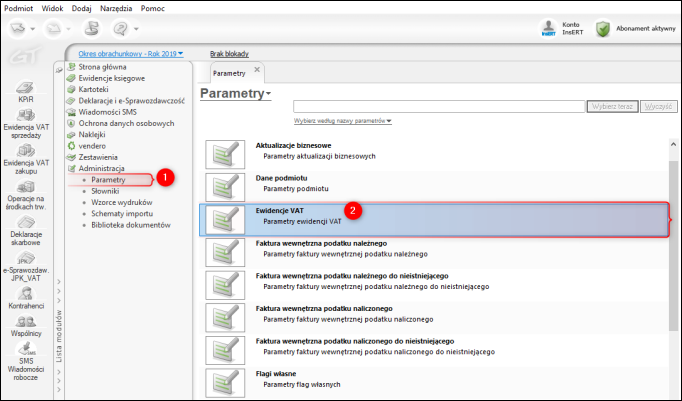Expand the Parametry heading dropdown
The width and height of the screenshot is (682, 401).
pos(235,94)
